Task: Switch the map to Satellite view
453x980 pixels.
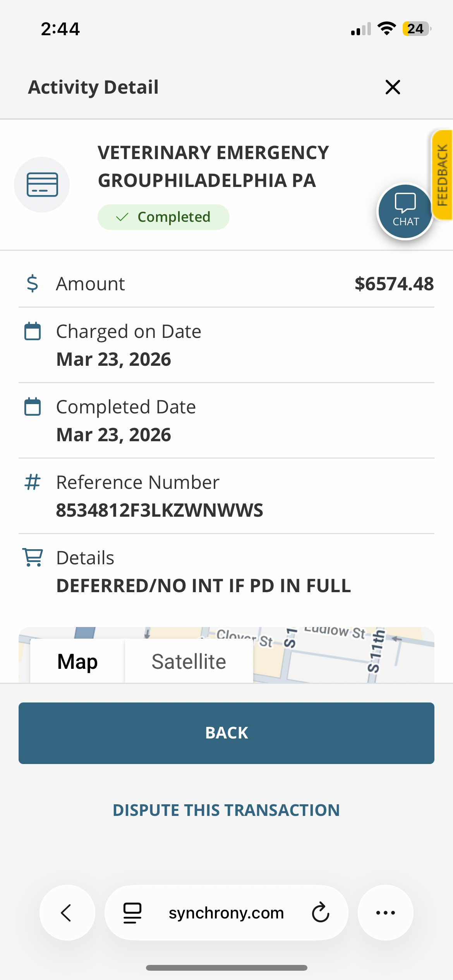Action: 189,661
